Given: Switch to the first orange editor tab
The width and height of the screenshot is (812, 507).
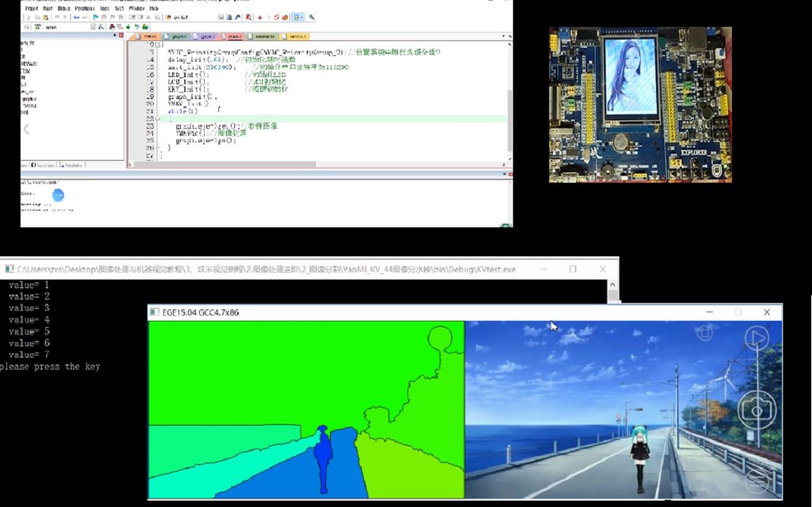Looking at the screenshot, I should pyautogui.click(x=147, y=36).
